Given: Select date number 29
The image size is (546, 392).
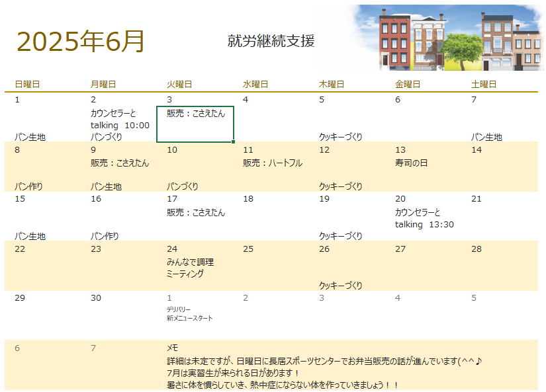Looking at the screenshot, I should click(x=20, y=298).
